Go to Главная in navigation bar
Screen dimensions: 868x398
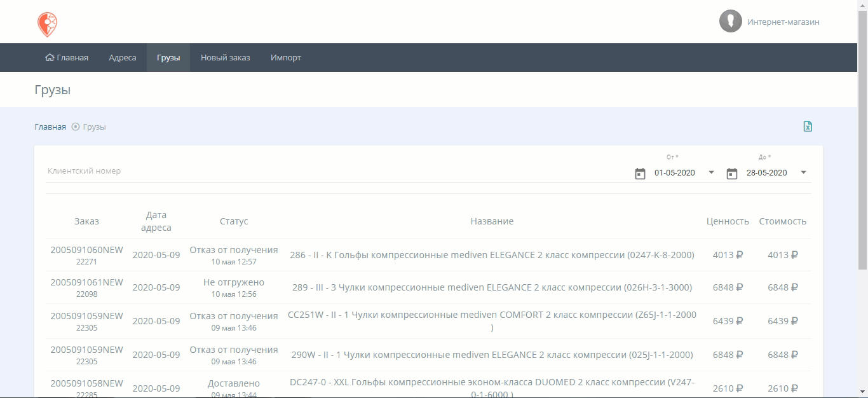click(67, 57)
